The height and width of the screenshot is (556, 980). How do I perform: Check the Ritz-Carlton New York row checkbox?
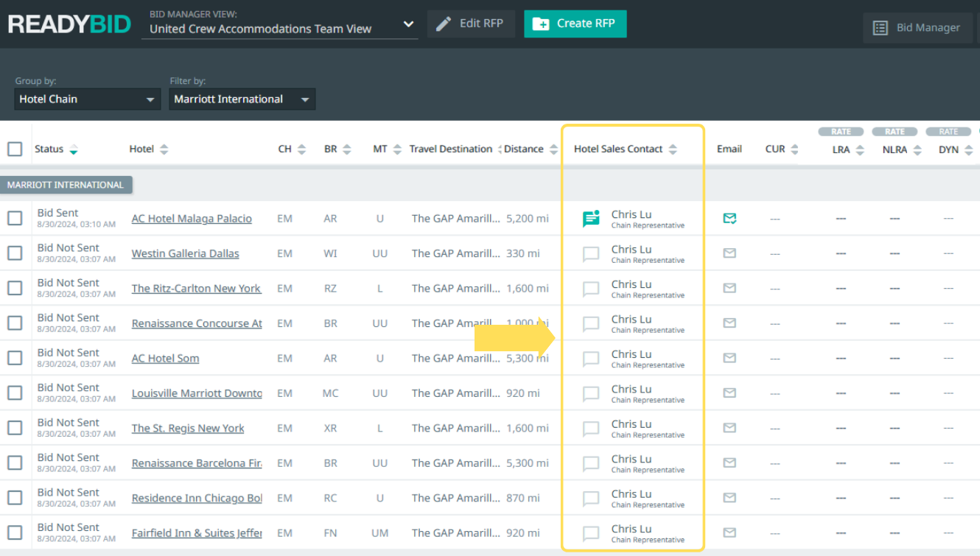[15, 288]
